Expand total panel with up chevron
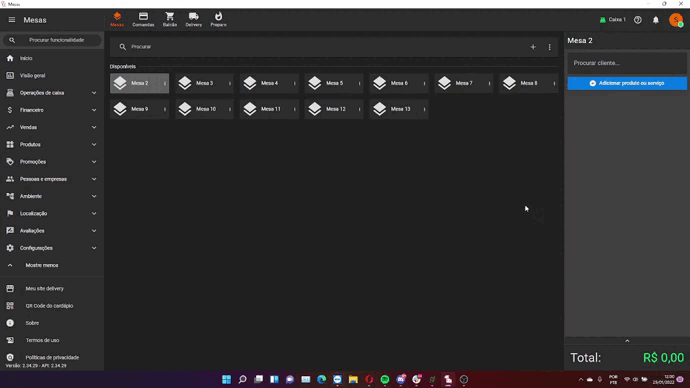Viewport: 690px width, 388px height. [x=627, y=341]
